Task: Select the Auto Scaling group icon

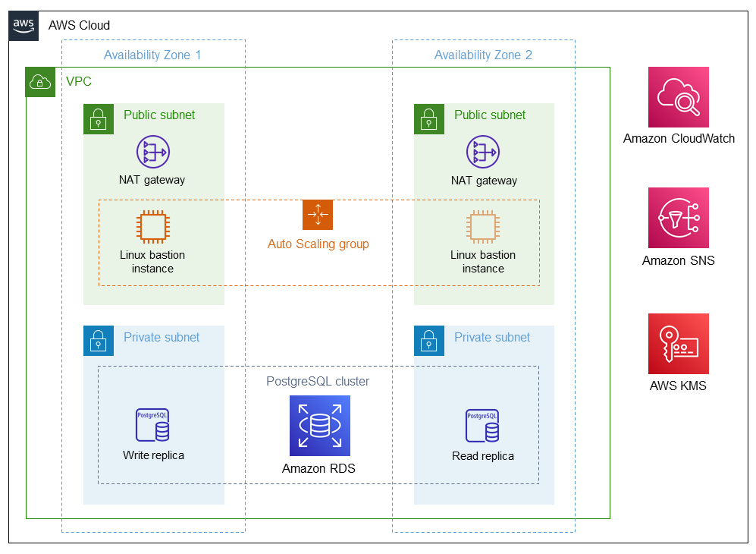Action: tap(318, 215)
